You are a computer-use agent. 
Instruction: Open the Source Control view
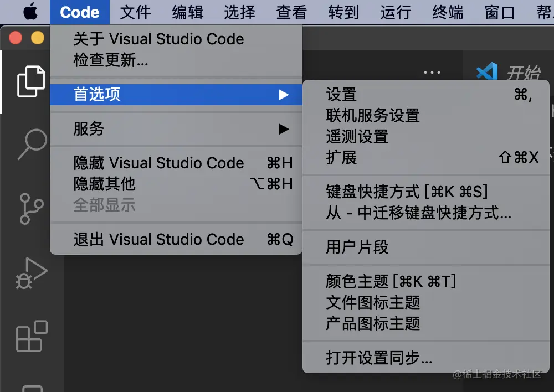32,209
